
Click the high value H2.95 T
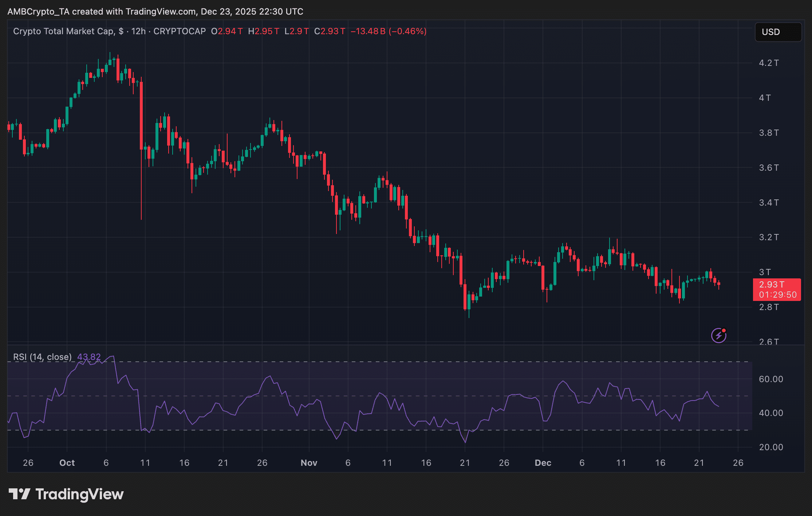tap(263, 31)
